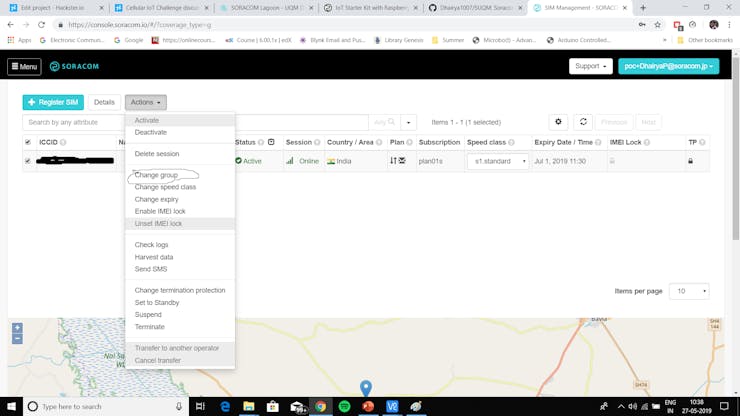The image size is (740, 416).
Task: Toggle the select-all header checkbox
Action: [x=28, y=142]
